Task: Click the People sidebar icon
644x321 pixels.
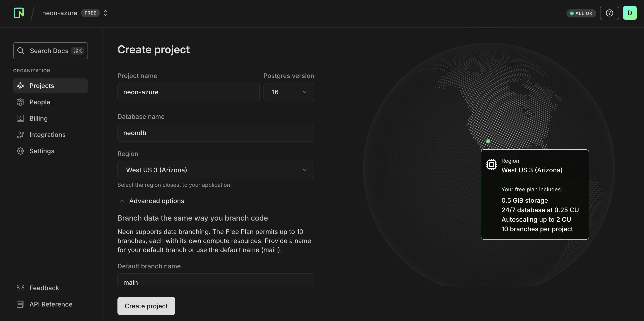Action: 20,102
